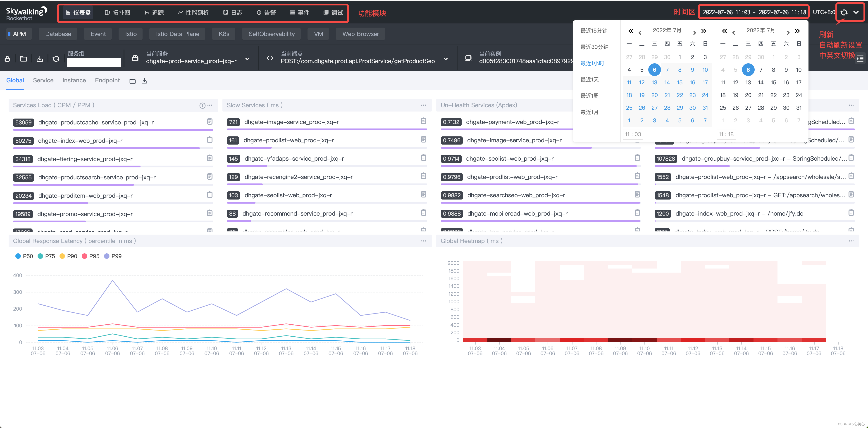Image resolution: width=868 pixels, height=428 pixels.
Task: Select the Database dashboard group
Action: coord(58,34)
